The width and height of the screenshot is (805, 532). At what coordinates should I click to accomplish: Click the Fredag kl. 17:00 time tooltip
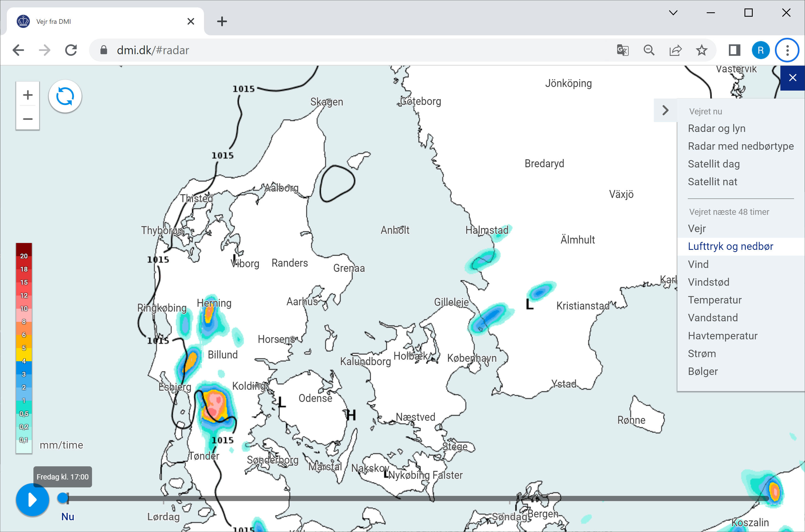(62, 477)
